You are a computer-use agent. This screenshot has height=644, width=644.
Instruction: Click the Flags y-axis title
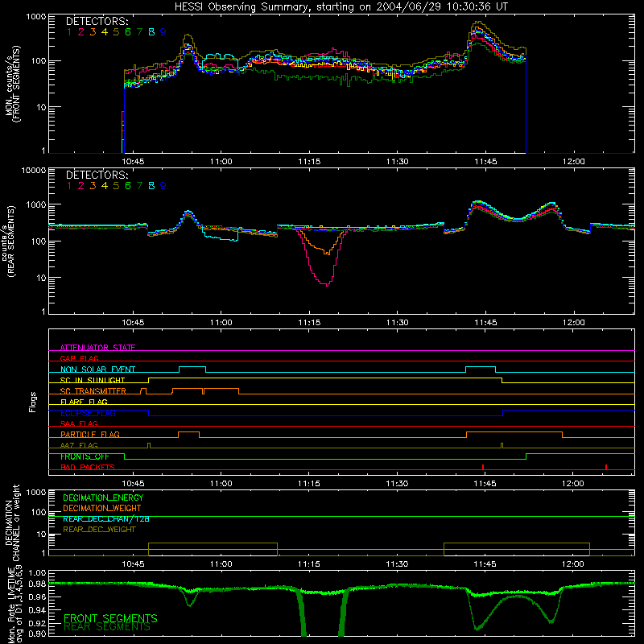coord(33,402)
